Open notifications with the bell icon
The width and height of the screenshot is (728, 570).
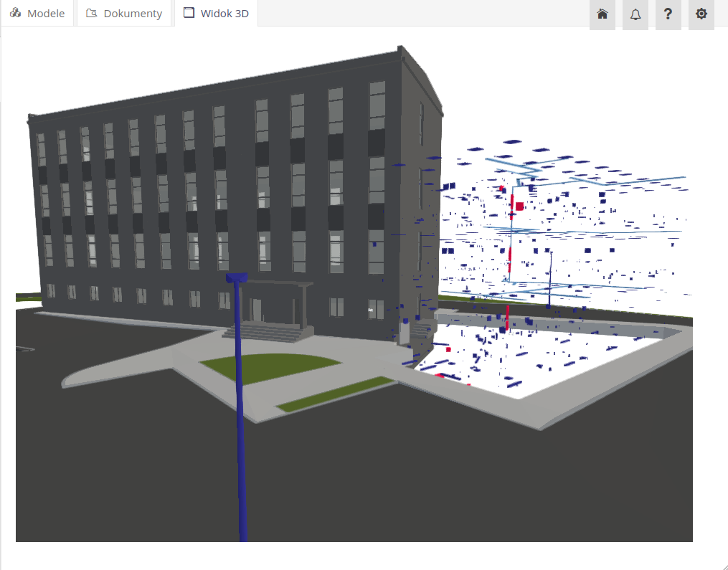[635, 14]
